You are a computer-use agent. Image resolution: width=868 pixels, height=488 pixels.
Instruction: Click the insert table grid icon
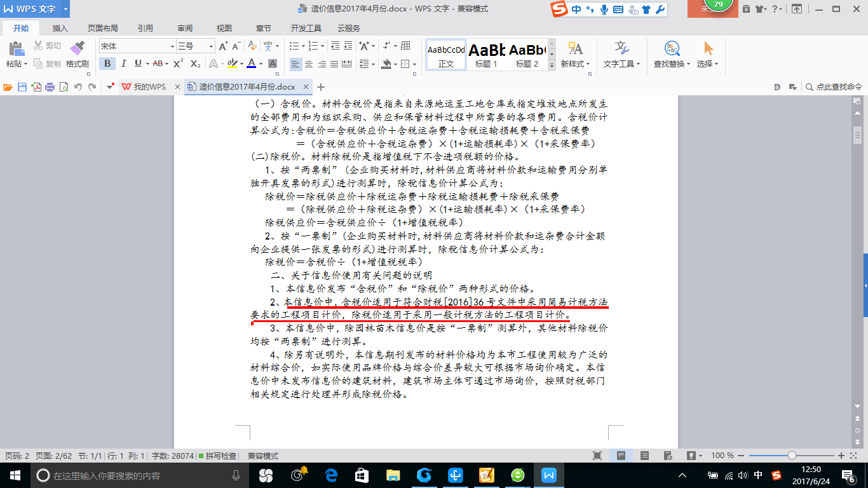pyautogui.click(x=405, y=46)
